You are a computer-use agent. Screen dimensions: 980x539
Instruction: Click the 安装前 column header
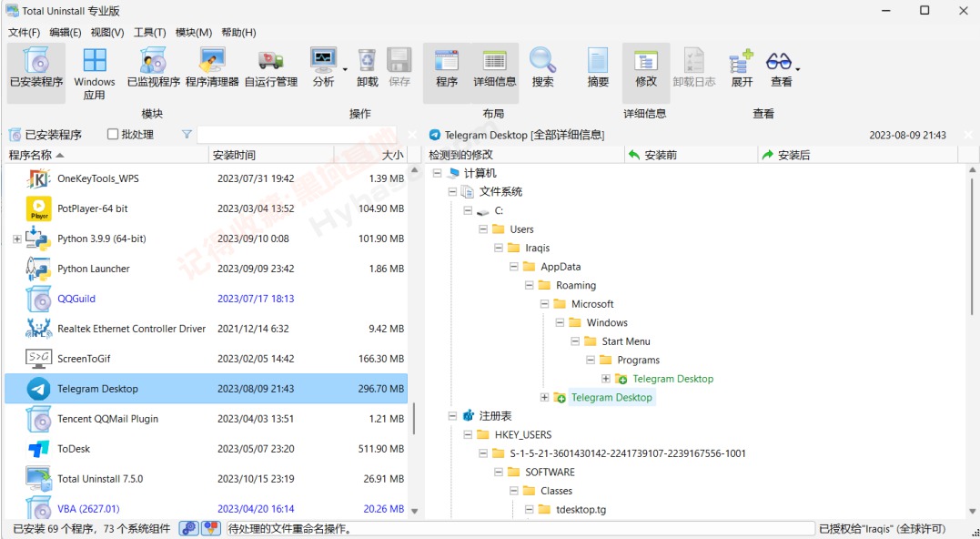692,155
